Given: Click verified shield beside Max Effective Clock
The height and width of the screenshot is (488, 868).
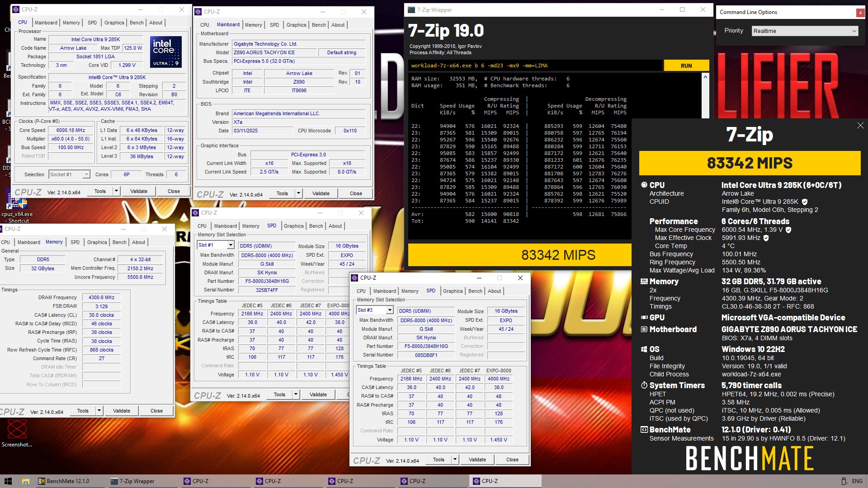Looking at the screenshot, I should click(766, 238).
